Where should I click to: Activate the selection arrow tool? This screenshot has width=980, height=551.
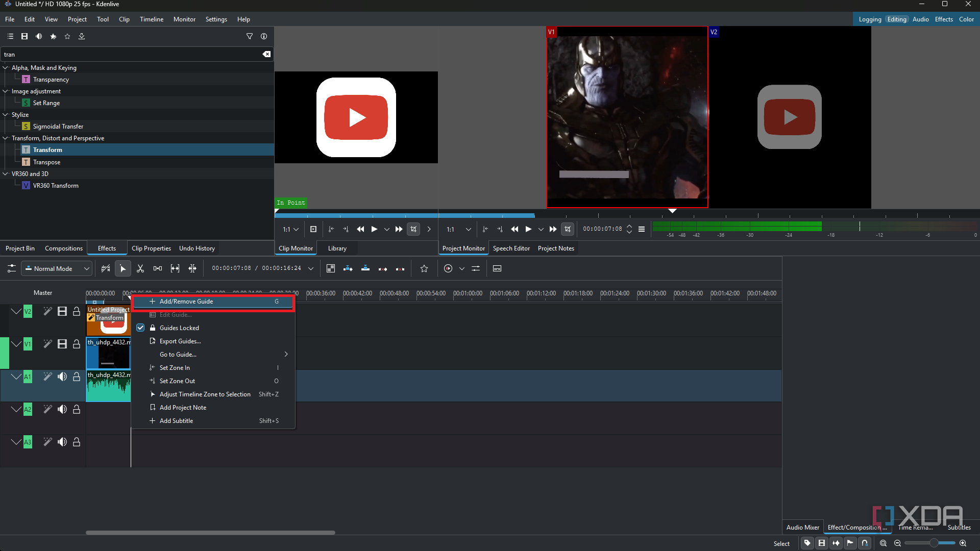(123, 268)
